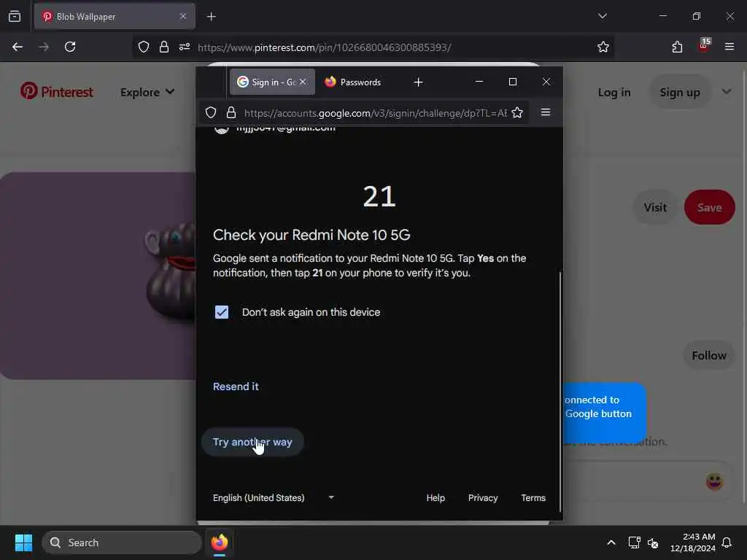Click Resend it link
The width and height of the screenshot is (747, 560).
click(236, 386)
